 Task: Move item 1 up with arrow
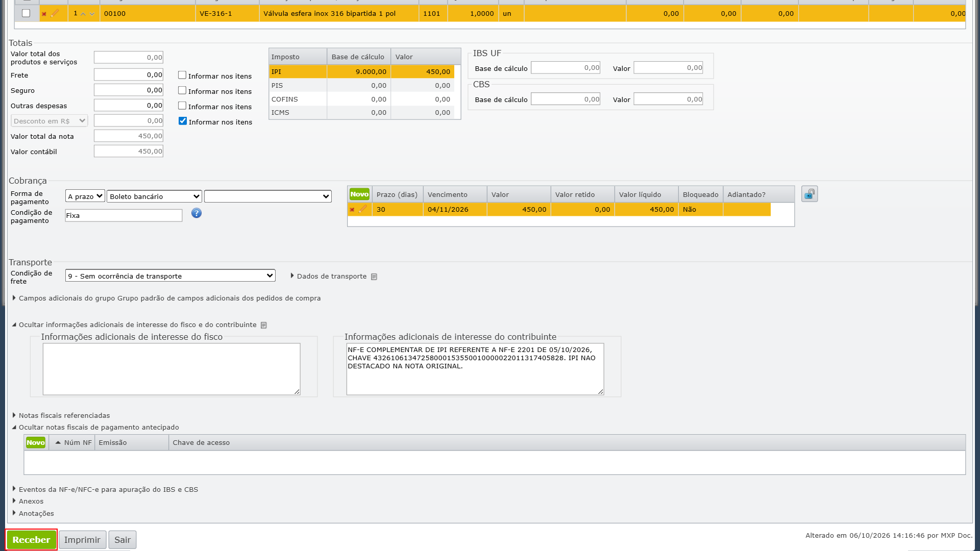[x=83, y=14]
